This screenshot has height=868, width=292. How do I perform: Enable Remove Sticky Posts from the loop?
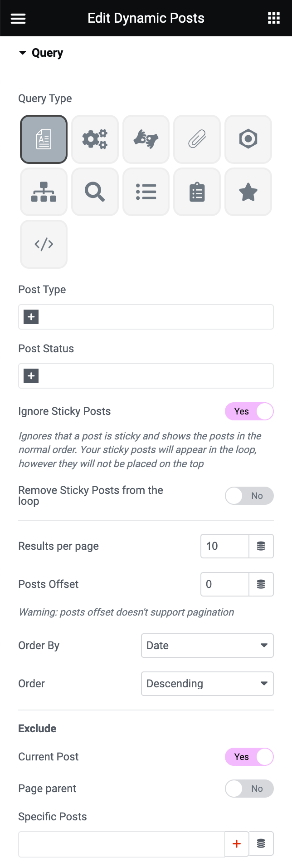click(249, 496)
